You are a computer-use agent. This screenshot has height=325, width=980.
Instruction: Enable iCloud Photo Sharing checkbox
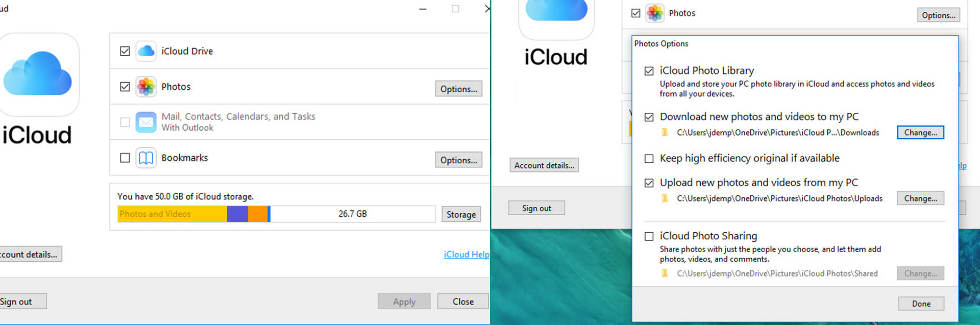(x=649, y=237)
